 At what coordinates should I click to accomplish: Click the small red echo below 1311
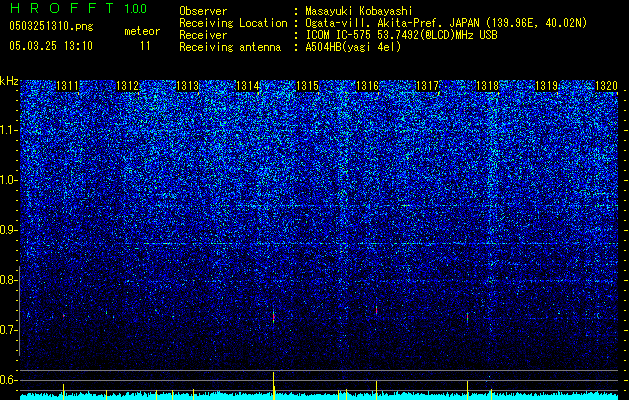pyautogui.click(x=64, y=316)
